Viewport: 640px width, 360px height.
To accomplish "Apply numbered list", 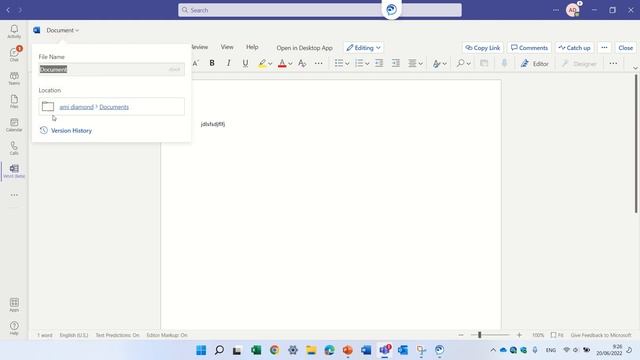I will 359,63.
